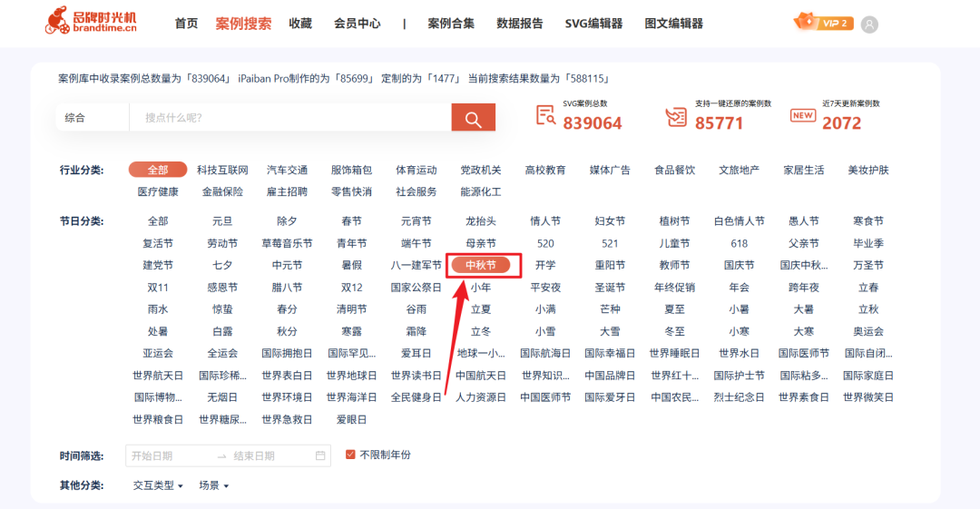This screenshot has height=509, width=980.
Task: Select the 母亲节 holiday filter
Action: (x=481, y=243)
